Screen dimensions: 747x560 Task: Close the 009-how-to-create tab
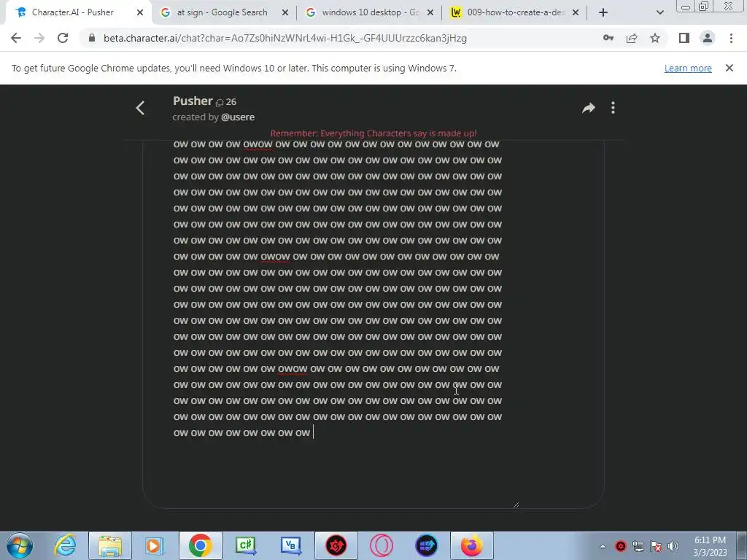(x=576, y=12)
